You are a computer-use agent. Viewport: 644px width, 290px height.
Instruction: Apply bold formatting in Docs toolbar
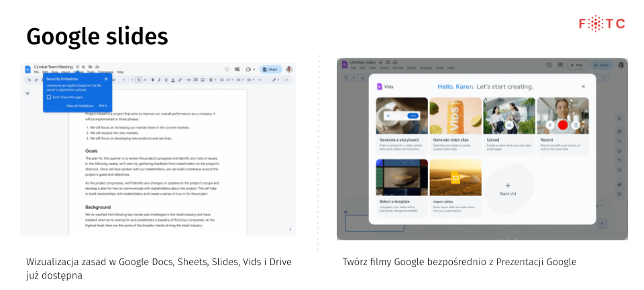coord(153,80)
